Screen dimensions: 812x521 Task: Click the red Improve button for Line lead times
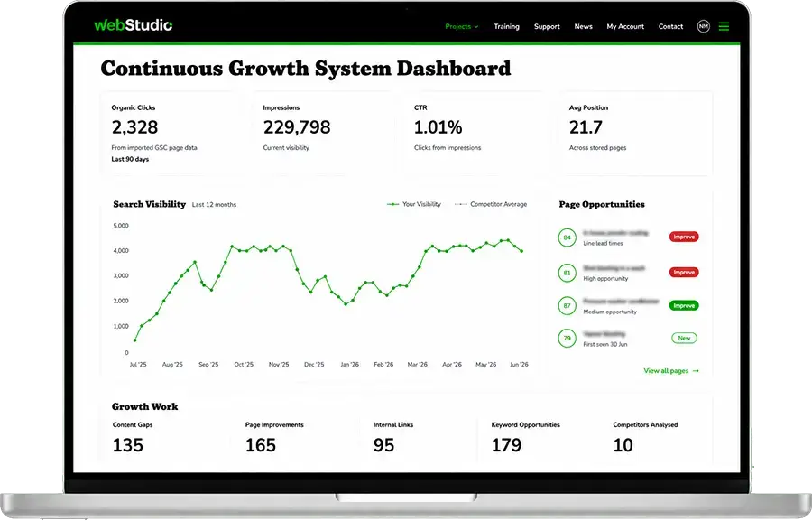[684, 237]
